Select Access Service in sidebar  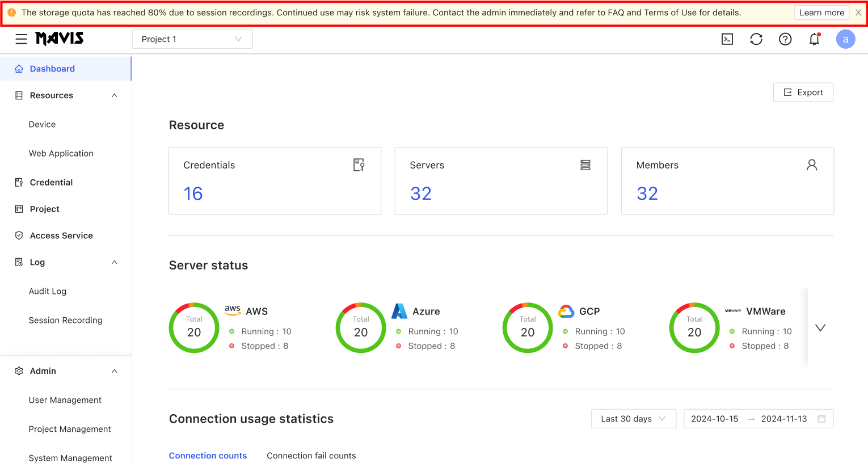pos(61,235)
